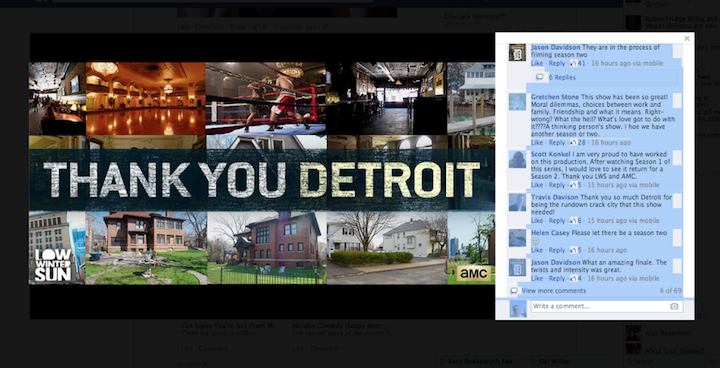Image resolution: width=720 pixels, height=368 pixels.
Task: Open Jason Davidson's avatar on amazing finale comment
Action: [x=518, y=267]
